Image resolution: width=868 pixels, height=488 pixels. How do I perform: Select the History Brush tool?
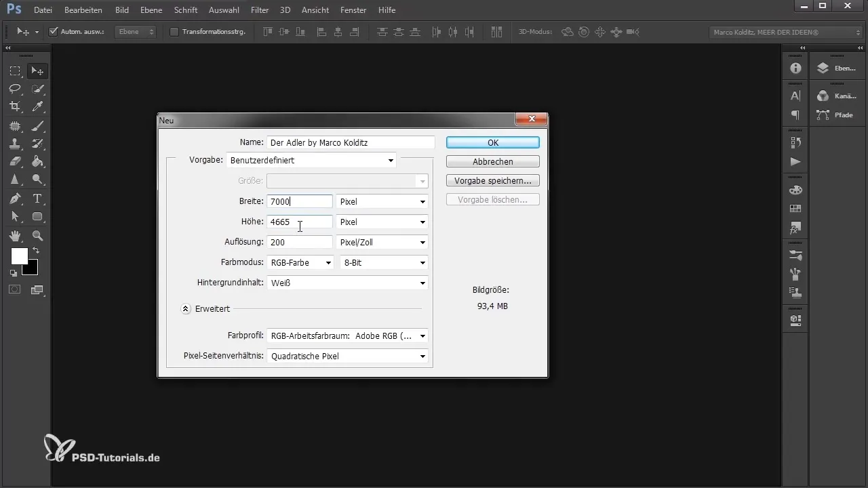coord(37,144)
